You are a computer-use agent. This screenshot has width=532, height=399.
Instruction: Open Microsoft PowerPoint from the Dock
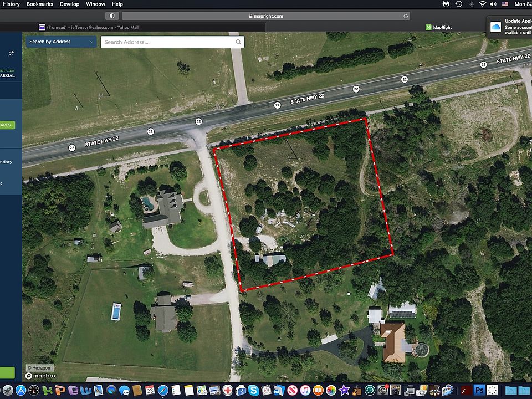tap(60, 390)
